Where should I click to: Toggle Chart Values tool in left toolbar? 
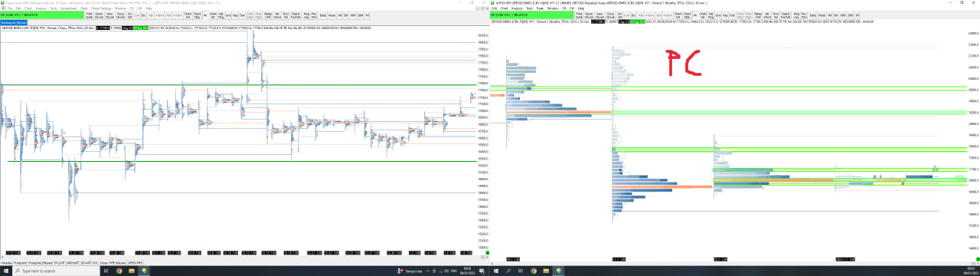click(213, 15)
